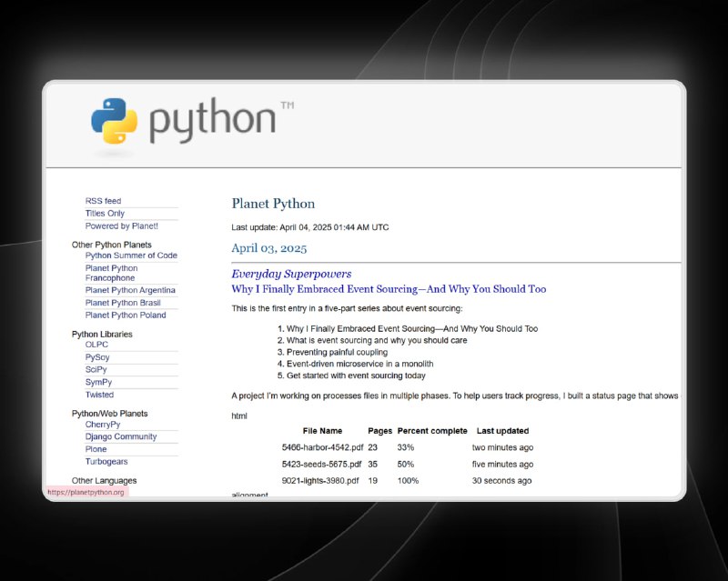Click the Python Libraries section heading
Image resolution: width=728 pixels, height=581 pixels.
point(102,334)
